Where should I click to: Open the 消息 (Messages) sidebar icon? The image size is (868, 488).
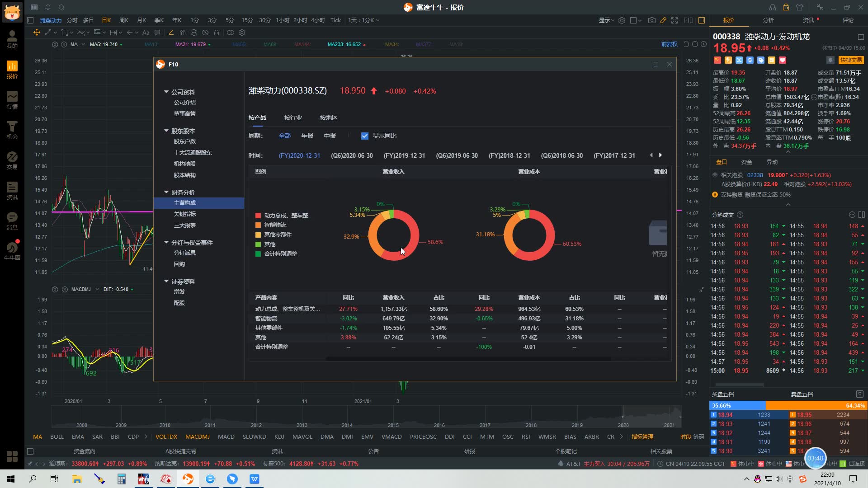coord(12,221)
